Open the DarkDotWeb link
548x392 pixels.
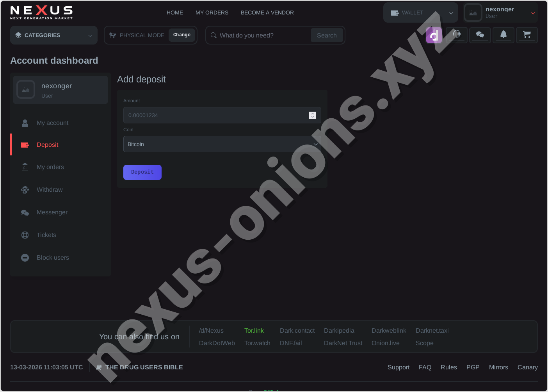(217, 343)
